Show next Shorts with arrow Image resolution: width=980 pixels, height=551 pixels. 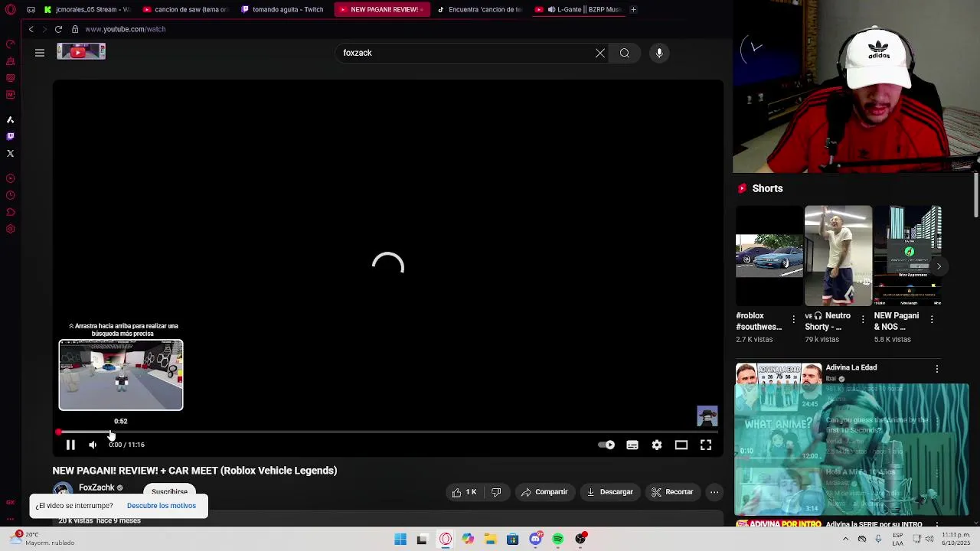939,266
